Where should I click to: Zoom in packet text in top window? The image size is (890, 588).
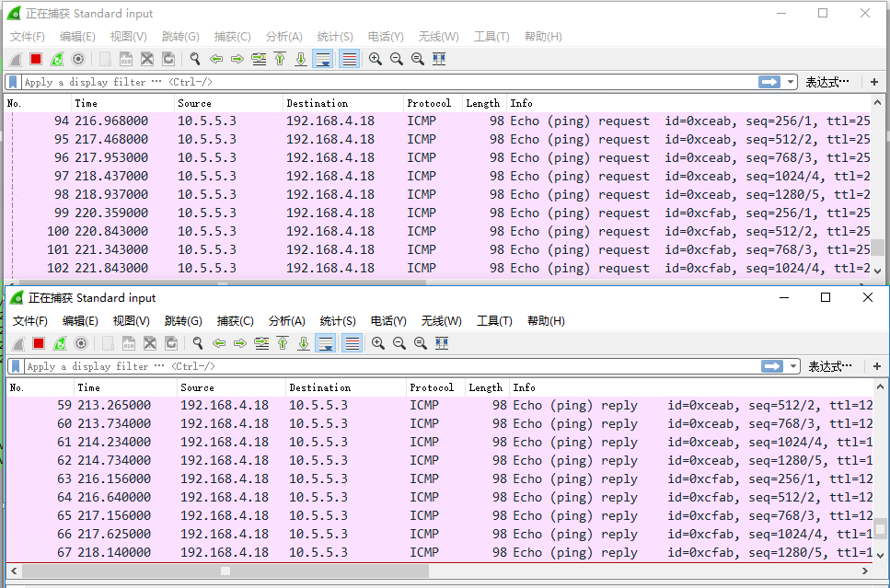click(376, 59)
